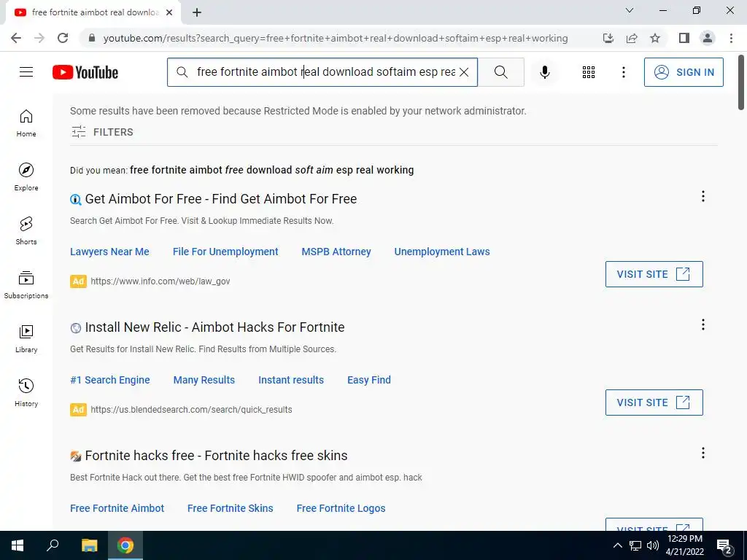
Task: Follow the Lawyers Near Me link
Action: [x=109, y=252]
